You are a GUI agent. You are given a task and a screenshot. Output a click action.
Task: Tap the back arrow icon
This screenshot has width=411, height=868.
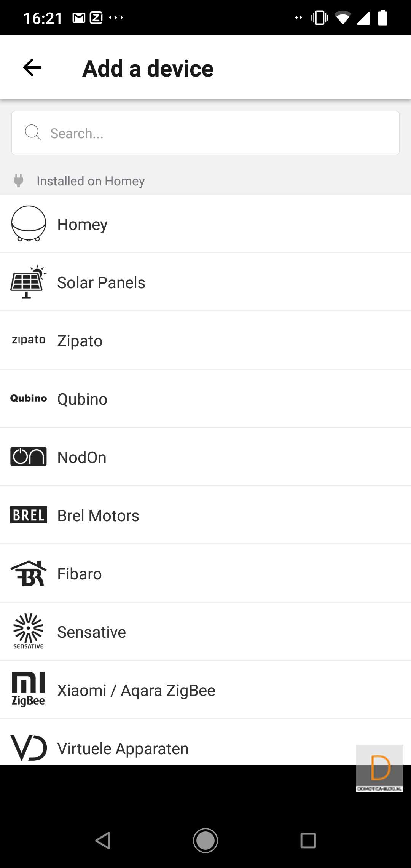(32, 68)
